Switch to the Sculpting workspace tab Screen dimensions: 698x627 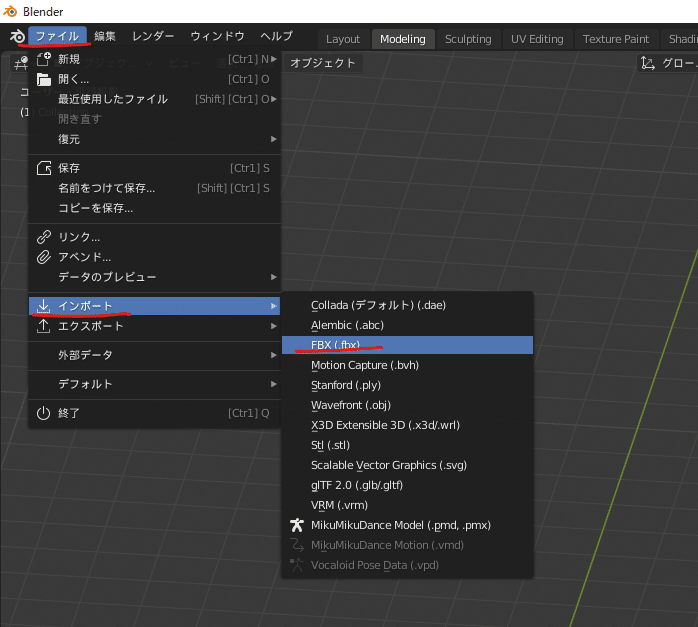tap(468, 39)
